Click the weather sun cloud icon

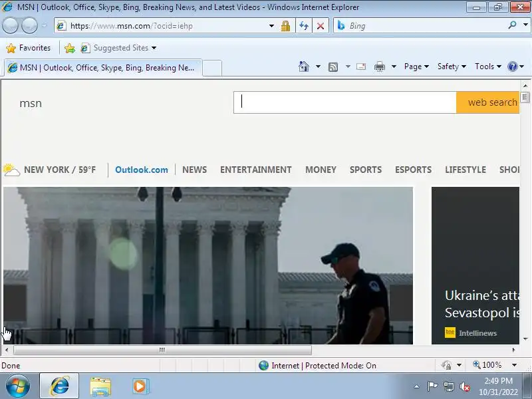[x=11, y=170]
